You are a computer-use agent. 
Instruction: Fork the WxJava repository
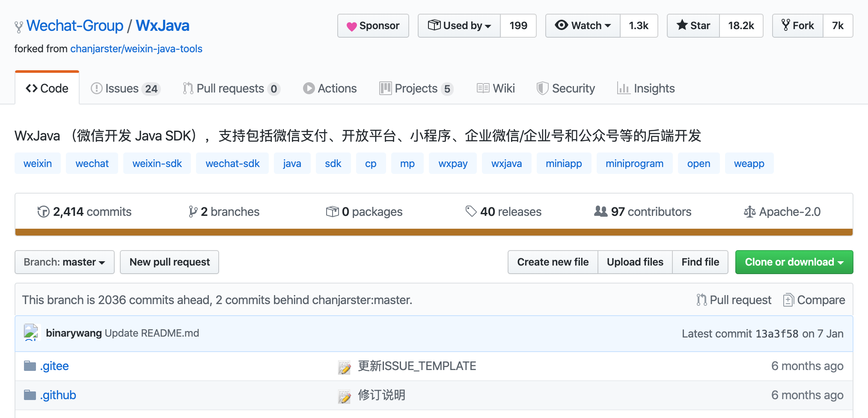798,26
